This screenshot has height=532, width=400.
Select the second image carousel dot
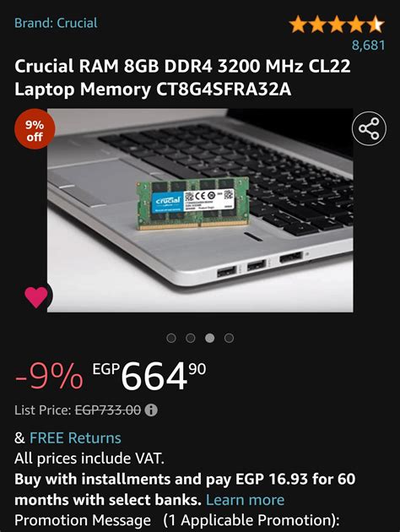[191, 338]
